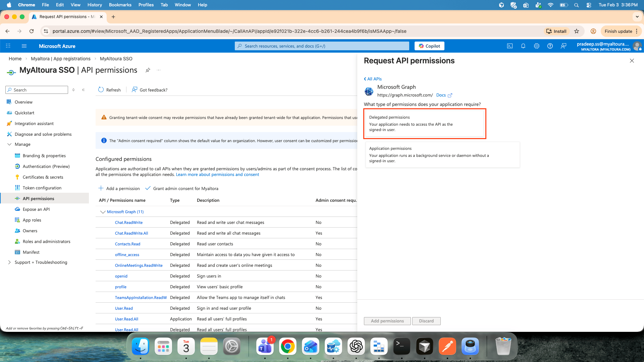This screenshot has height=362, width=644.
Task: Click the Discard button
Action: coord(426,321)
